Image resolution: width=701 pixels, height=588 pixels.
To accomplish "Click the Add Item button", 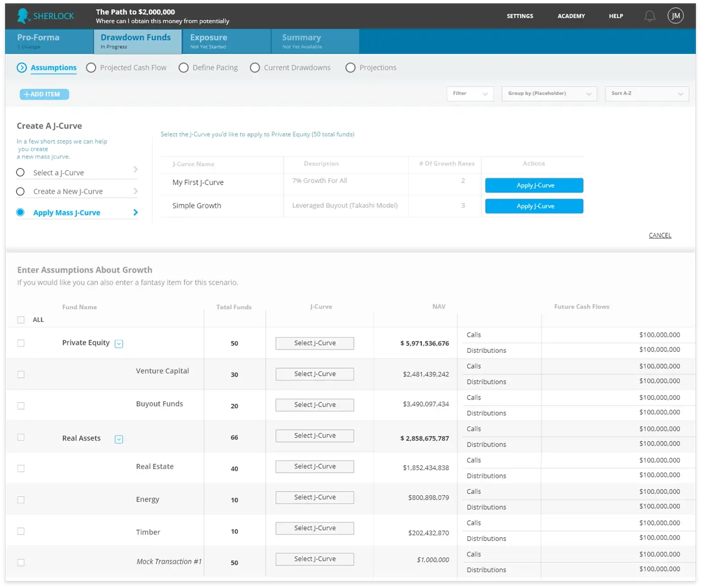I will [x=44, y=94].
